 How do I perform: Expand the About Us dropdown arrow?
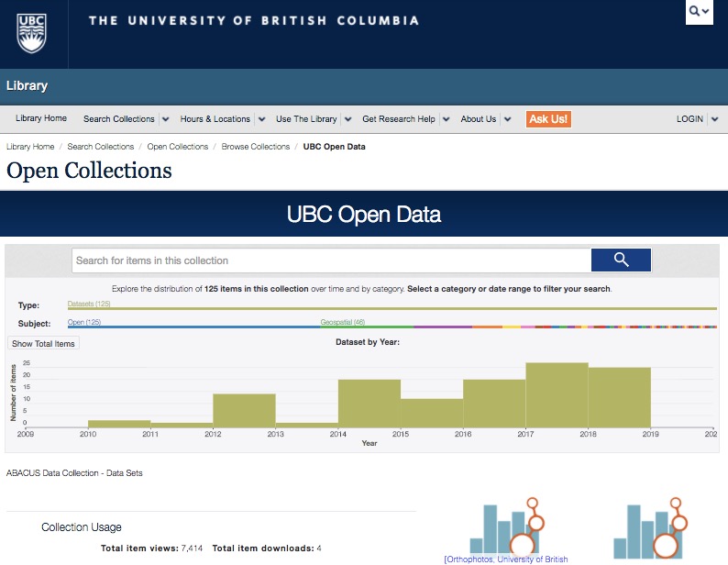(x=507, y=119)
